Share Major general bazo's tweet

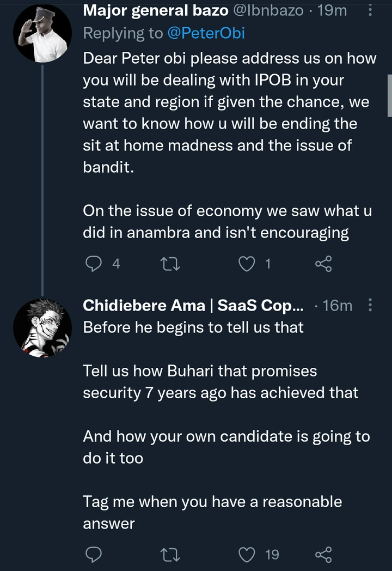point(323,264)
